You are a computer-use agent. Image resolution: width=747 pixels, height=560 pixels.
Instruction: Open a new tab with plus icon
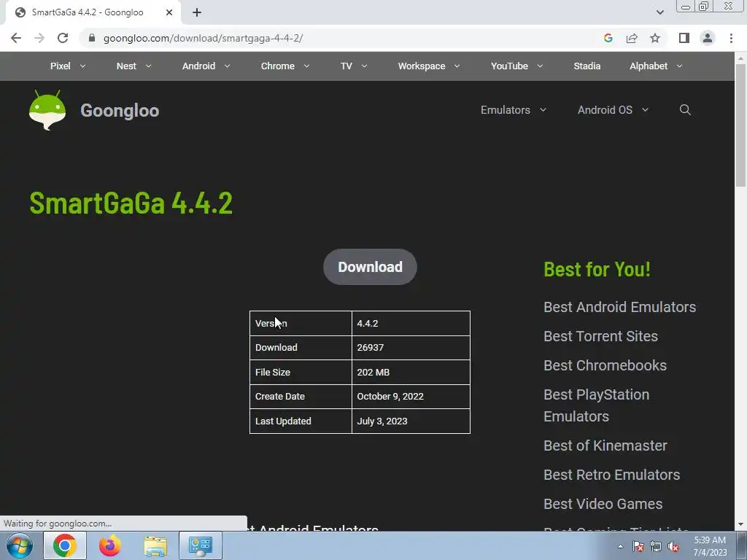[197, 13]
